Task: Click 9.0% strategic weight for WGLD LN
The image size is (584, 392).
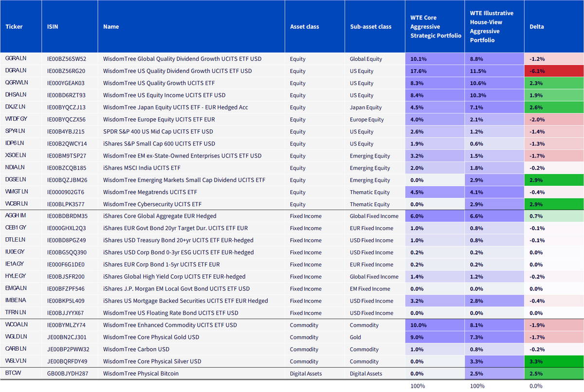Action: point(436,337)
